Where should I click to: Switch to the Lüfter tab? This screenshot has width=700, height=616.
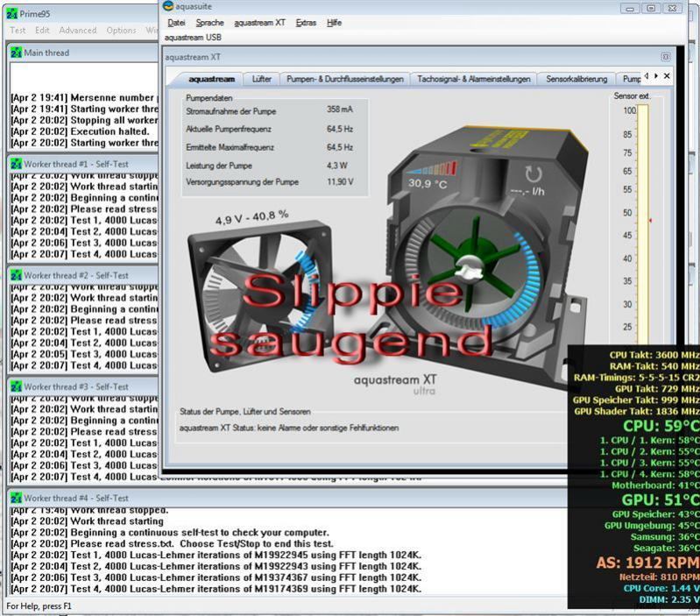(x=262, y=79)
